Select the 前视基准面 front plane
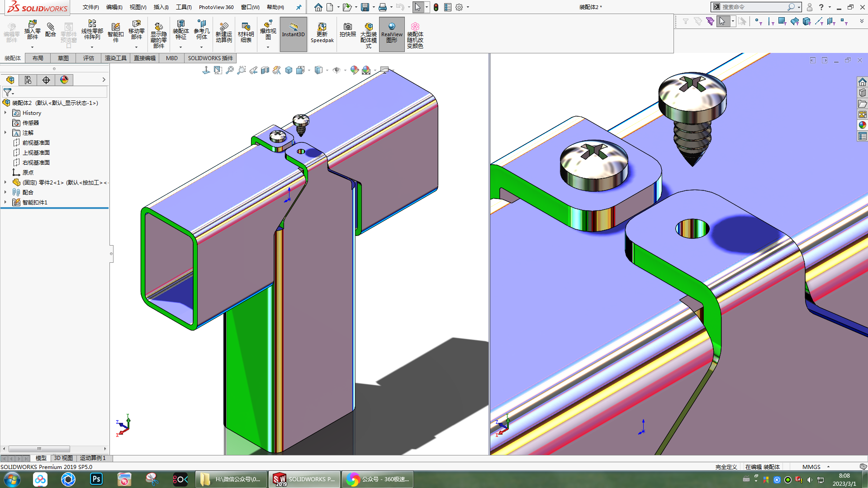868x488 pixels. coord(36,142)
